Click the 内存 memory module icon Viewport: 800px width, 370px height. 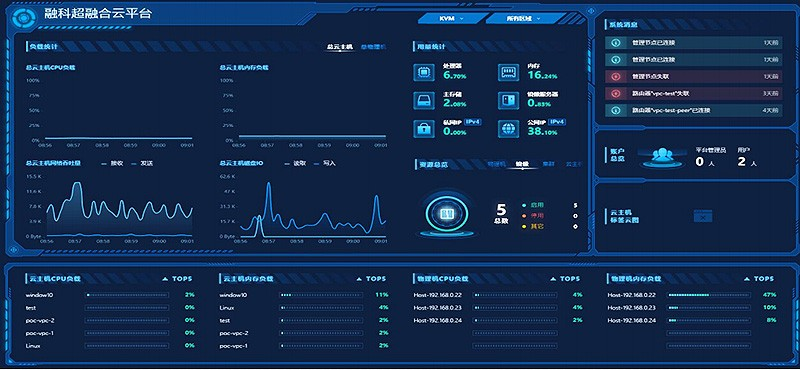[508, 72]
